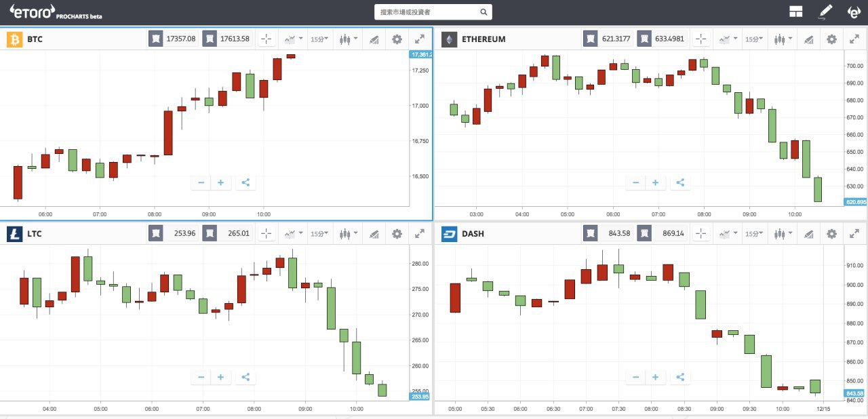Click the eToro bull logo icon at top right
The image size is (868, 419).
click(854, 12)
